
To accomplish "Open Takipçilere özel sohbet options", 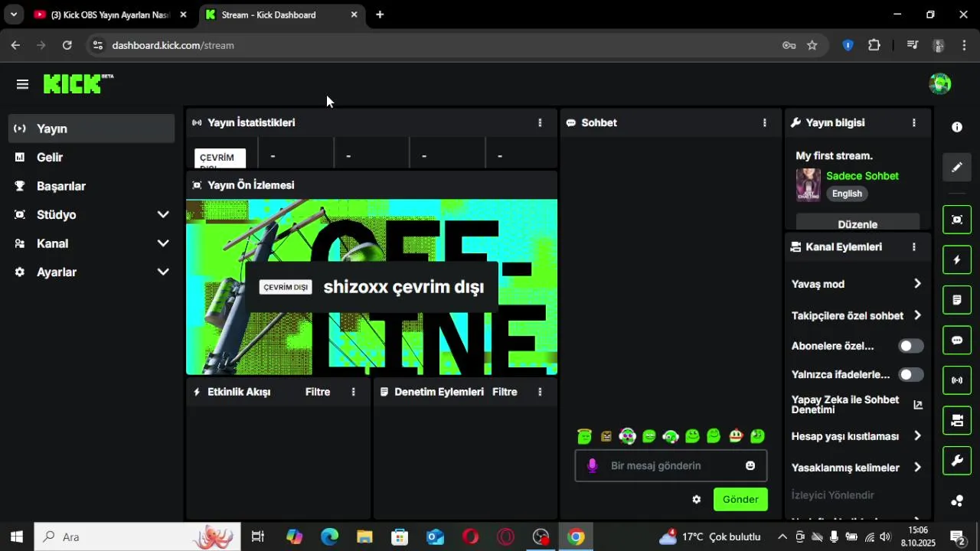I will pyautogui.click(x=857, y=315).
